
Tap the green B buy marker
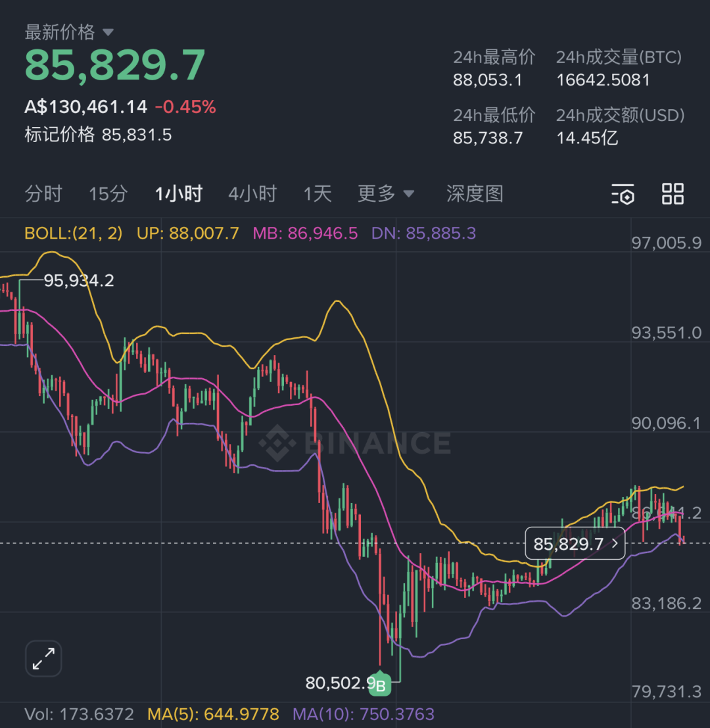[x=380, y=687]
